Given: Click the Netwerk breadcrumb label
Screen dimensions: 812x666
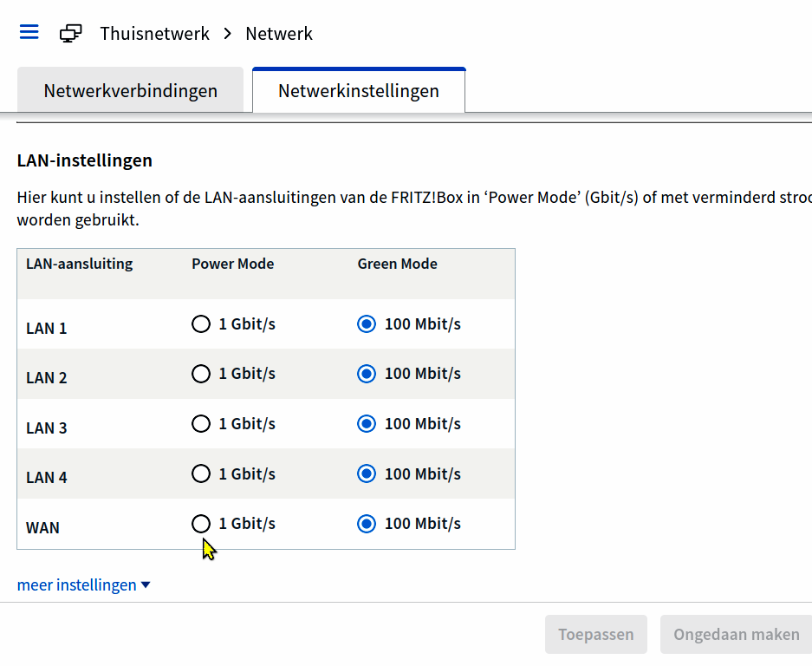Looking at the screenshot, I should 279,34.
